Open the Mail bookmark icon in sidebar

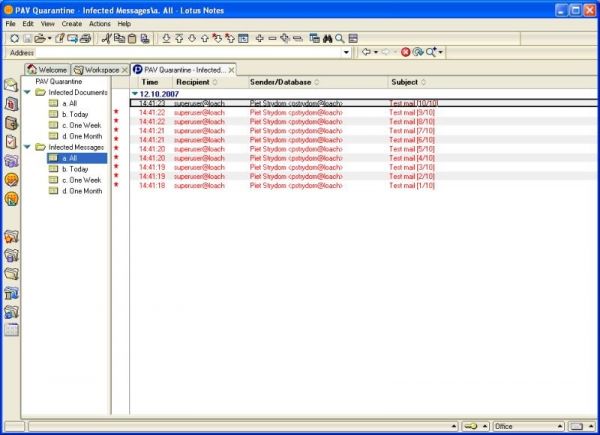[12, 85]
